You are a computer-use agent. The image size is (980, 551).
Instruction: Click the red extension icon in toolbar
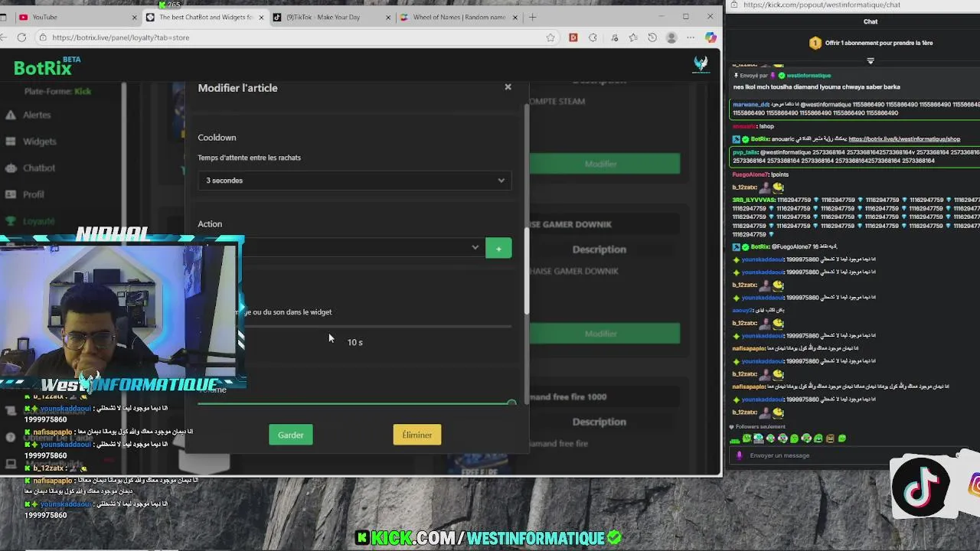click(x=573, y=37)
